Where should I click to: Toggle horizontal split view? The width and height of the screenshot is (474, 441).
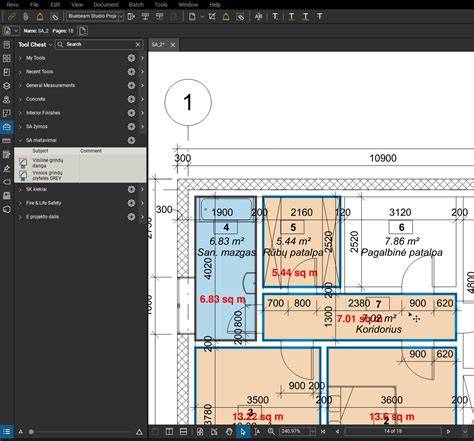tap(183, 432)
